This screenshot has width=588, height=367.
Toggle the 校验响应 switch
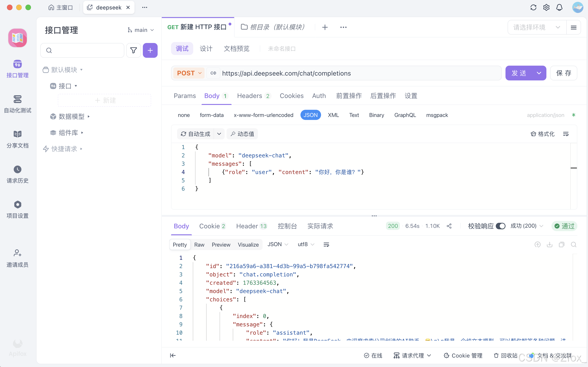500,226
